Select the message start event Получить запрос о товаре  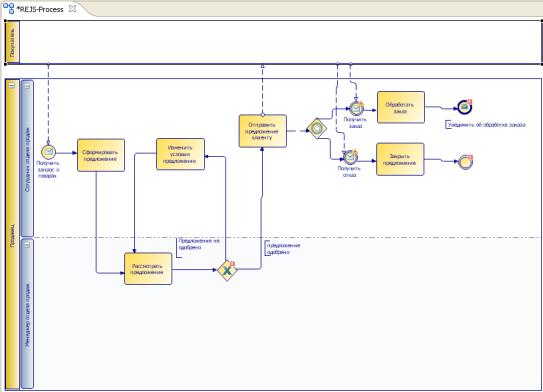(x=48, y=152)
